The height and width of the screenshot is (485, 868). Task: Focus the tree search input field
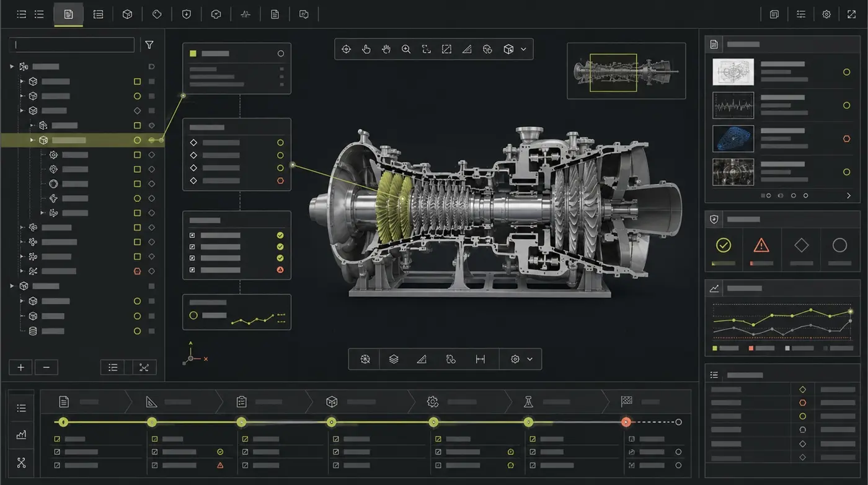point(72,45)
